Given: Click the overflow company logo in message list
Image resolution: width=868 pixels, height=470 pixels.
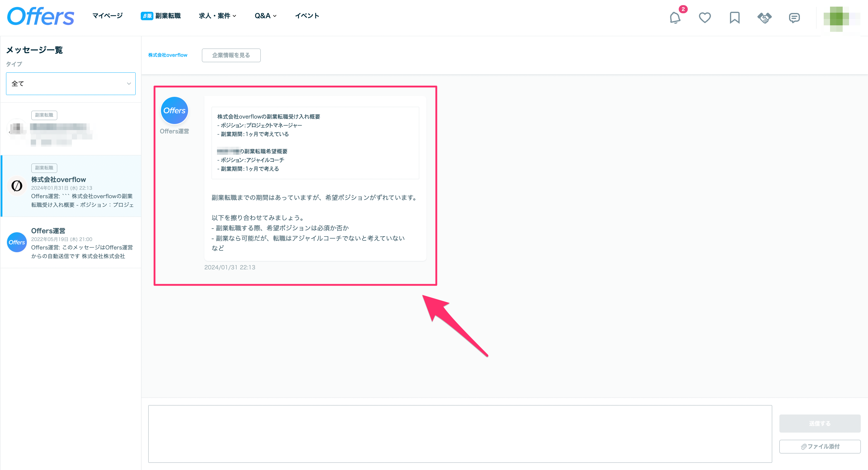Looking at the screenshot, I should [x=17, y=186].
